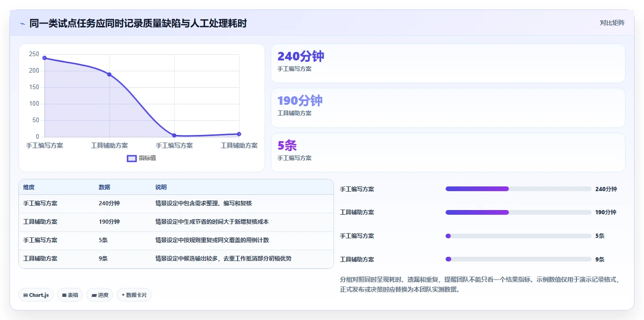Open the 5条 data card

point(448,152)
